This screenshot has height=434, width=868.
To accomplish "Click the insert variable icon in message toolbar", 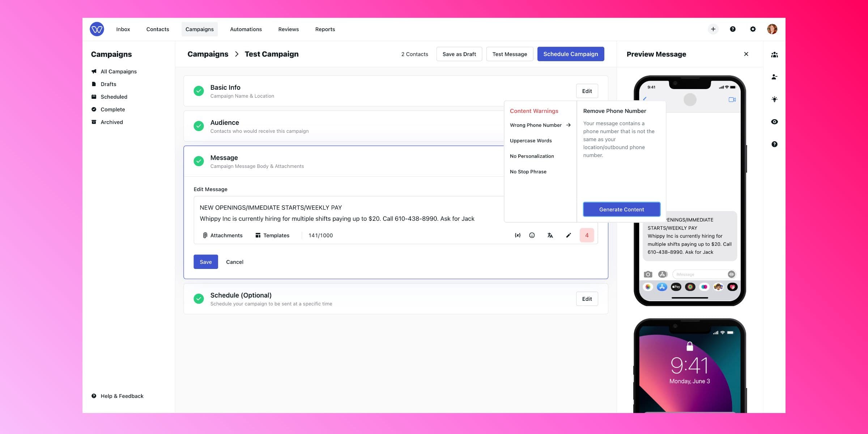I will click(x=518, y=235).
